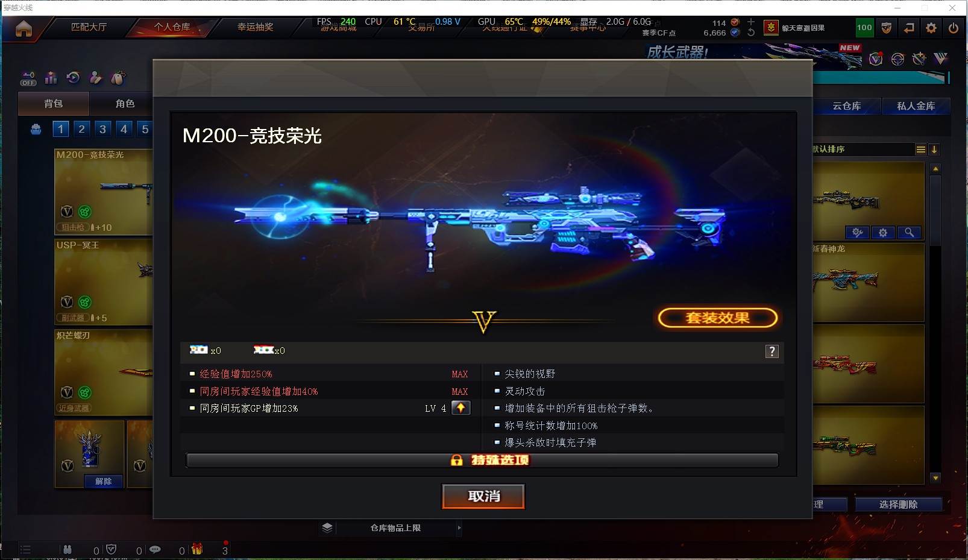
Task: Click the blue backpack icon
Action: click(36, 129)
